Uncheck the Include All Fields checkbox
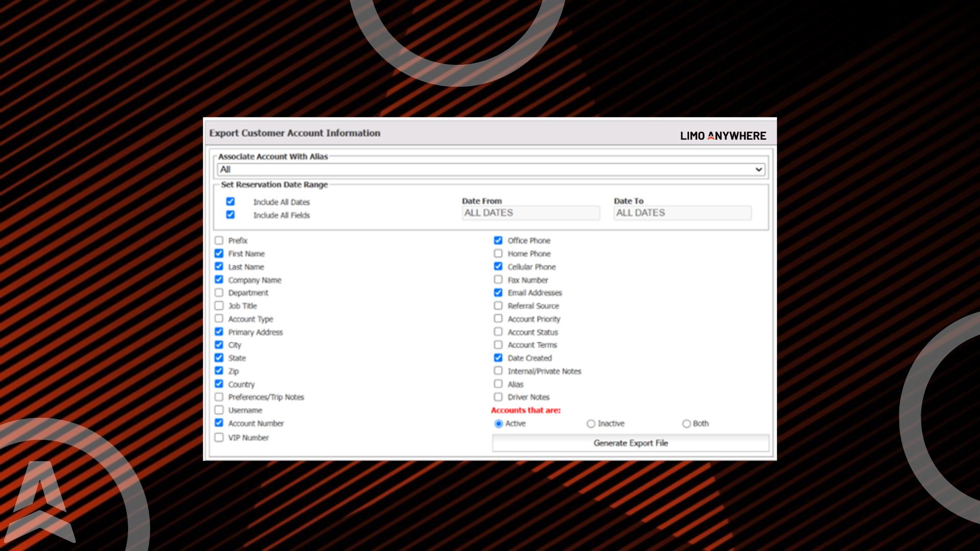The image size is (980, 551). tap(230, 215)
